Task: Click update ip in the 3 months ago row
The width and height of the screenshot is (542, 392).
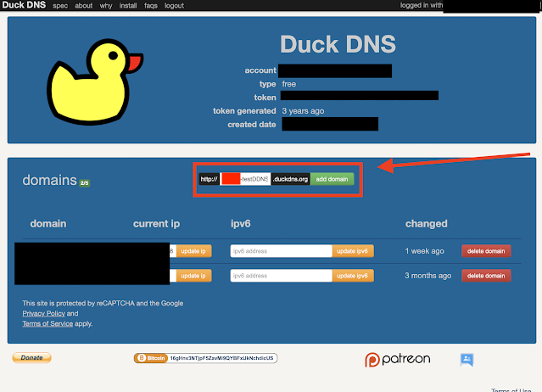Action: [x=193, y=276]
